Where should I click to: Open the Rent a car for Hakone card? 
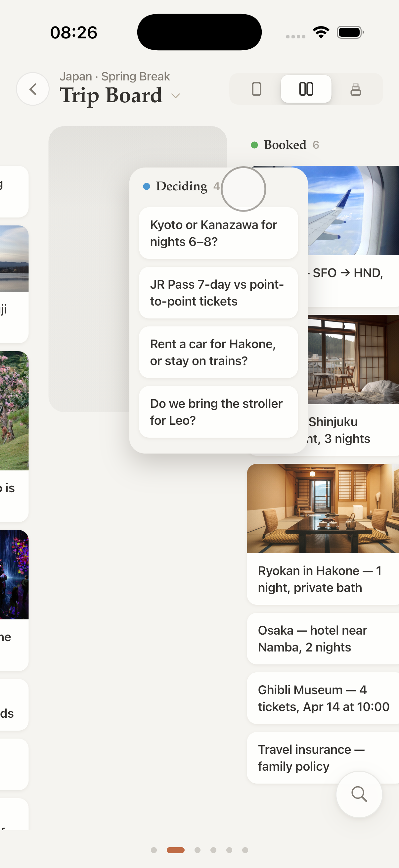pos(218,353)
